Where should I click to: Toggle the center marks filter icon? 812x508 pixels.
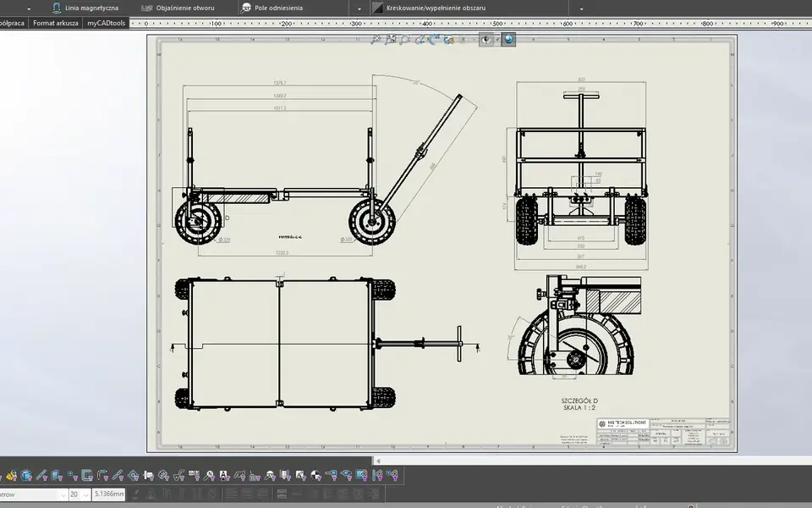click(315, 475)
